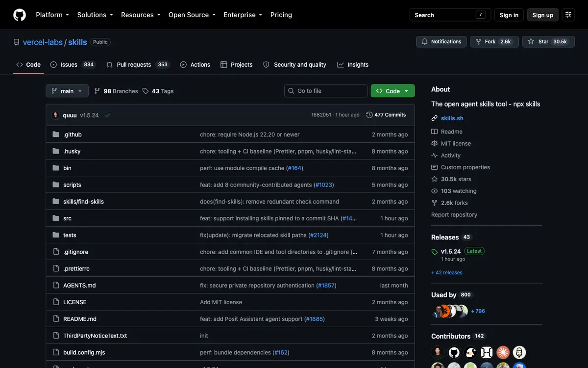The height and width of the screenshot is (368, 588).
Task: Click the Report repository link
Action: point(454,214)
